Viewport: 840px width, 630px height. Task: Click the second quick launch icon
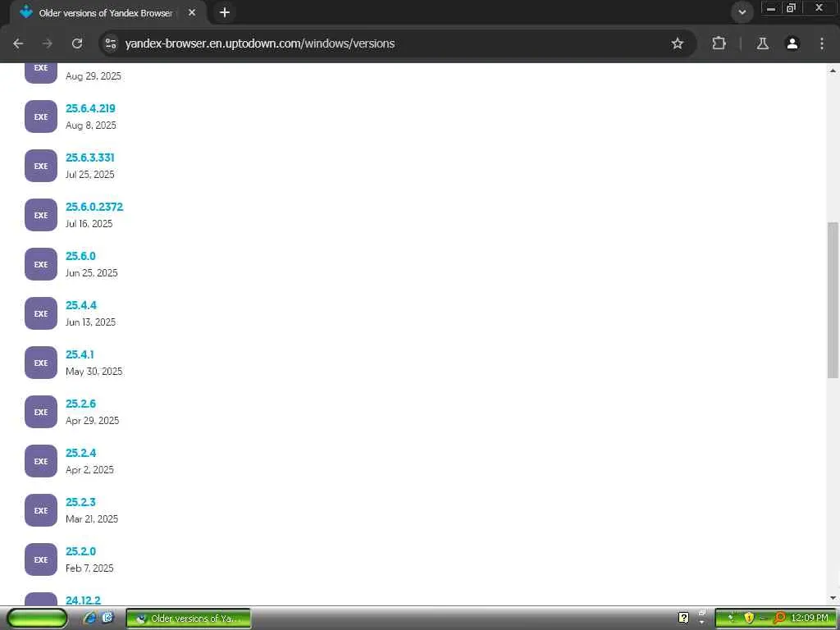point(107,619)
